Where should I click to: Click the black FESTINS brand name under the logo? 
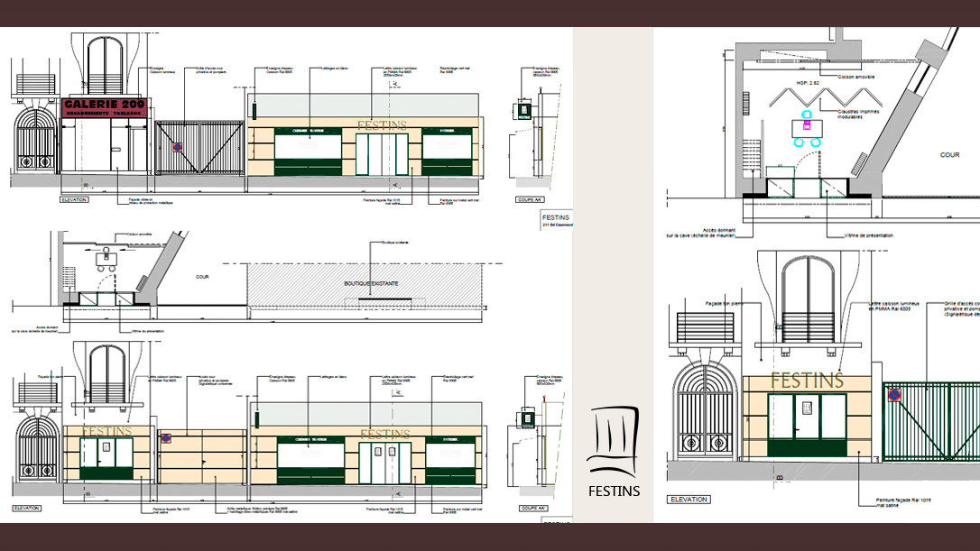[x=614, y=491]
